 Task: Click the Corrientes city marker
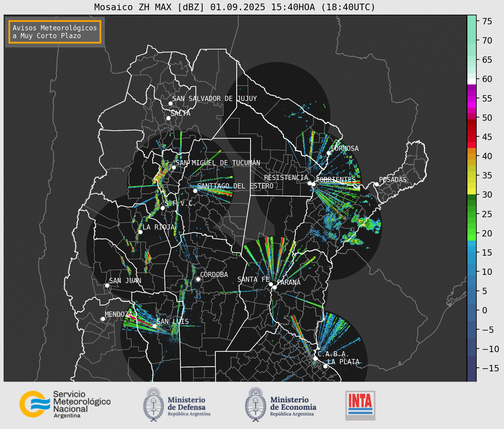tap(313, 184)
